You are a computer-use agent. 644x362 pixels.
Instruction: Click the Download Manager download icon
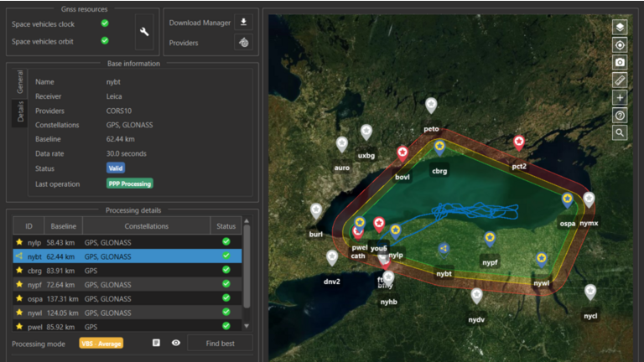tap(243, 23)
